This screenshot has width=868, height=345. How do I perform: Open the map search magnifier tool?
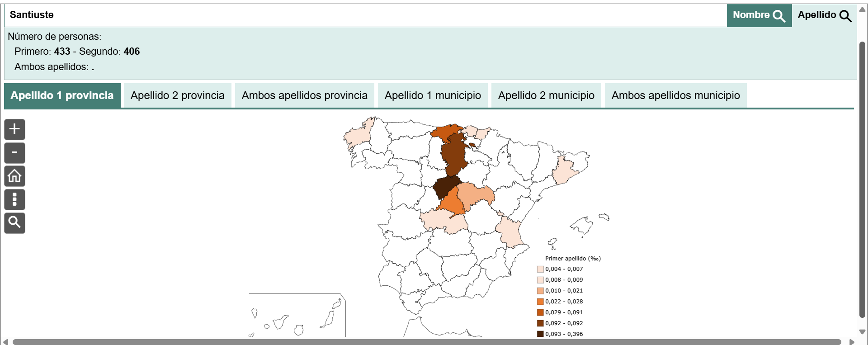[x=14, y=223]
